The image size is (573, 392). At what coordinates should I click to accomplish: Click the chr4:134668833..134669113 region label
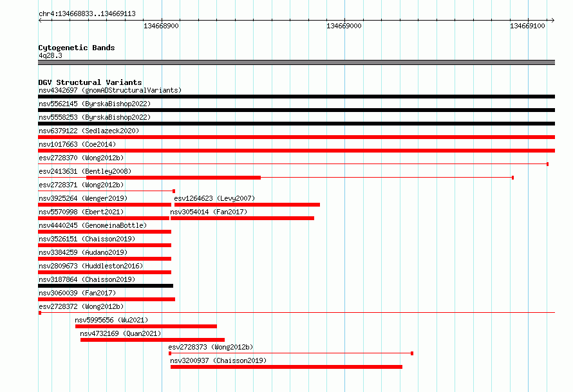pos(87,14)
